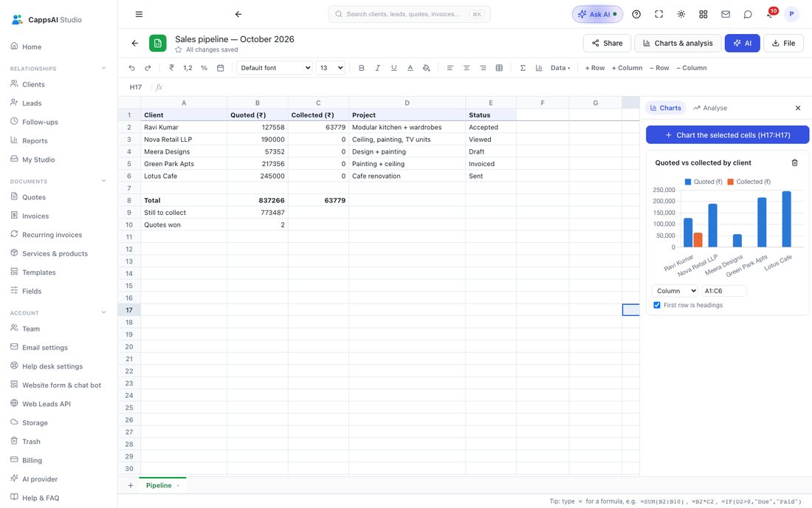
Task: Open the text color picker
Action: pos(410,68)
